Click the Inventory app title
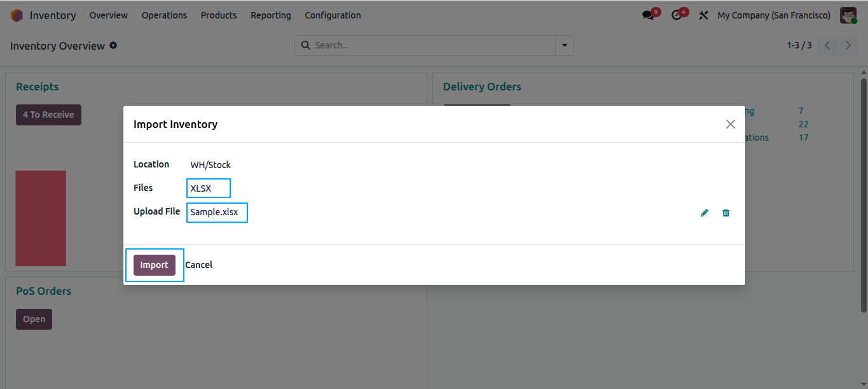 point(53,15)
